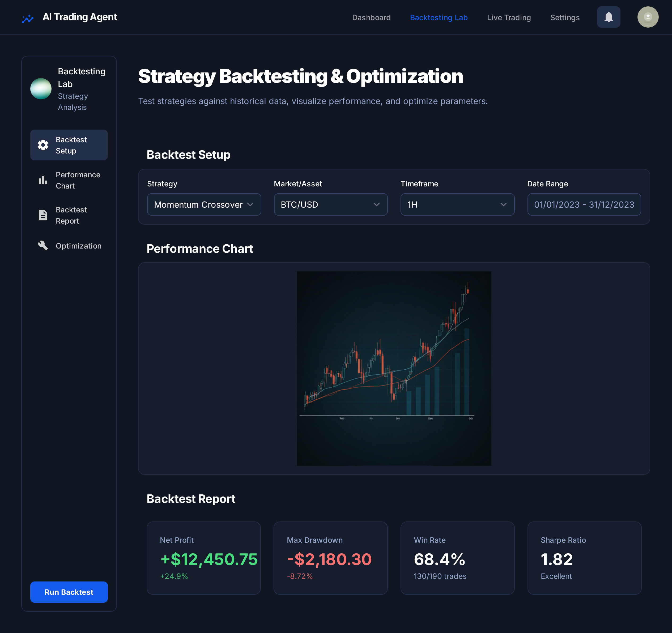Click the Backtesting Lab gradient sphere icon
Image resolution: width=672 pixels, height=633 pixels.
point(41,88)
